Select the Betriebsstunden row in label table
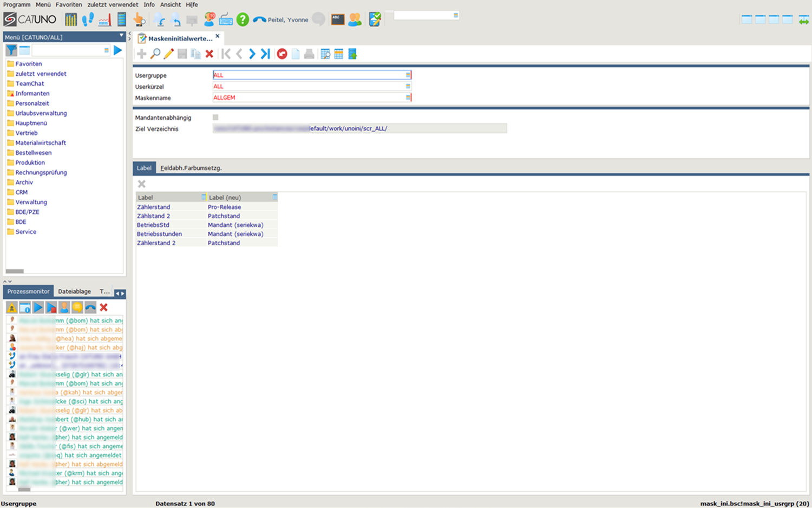 pos(159,234)
